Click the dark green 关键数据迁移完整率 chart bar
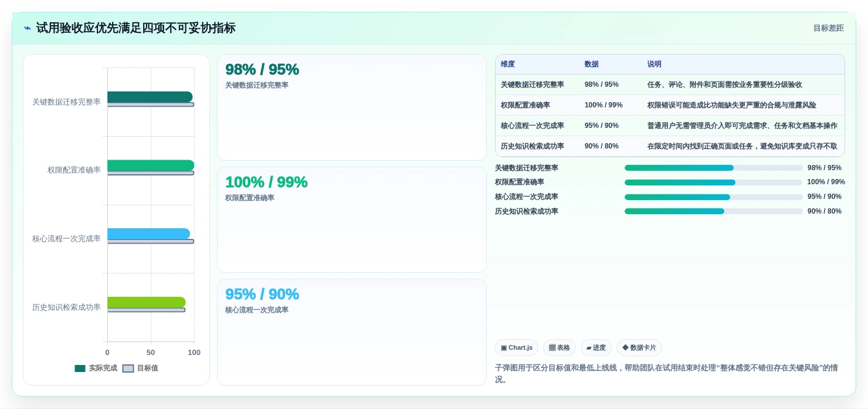 pos(150,97)
